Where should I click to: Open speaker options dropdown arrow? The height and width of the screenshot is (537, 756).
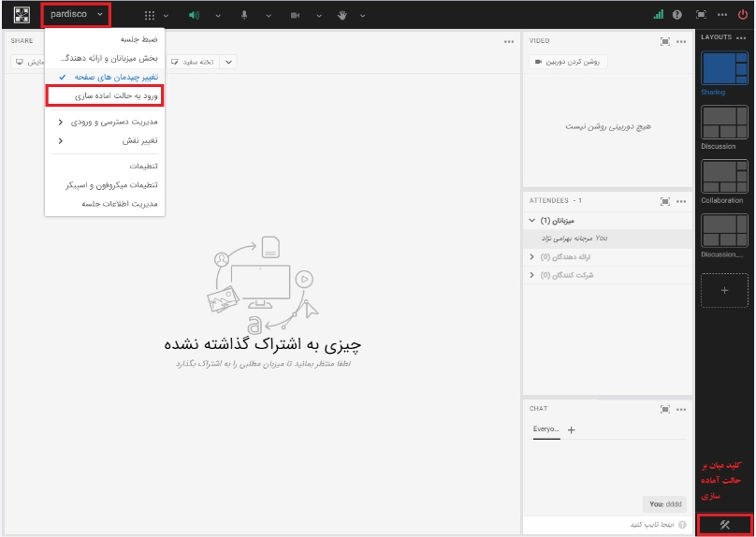[218, 15]
